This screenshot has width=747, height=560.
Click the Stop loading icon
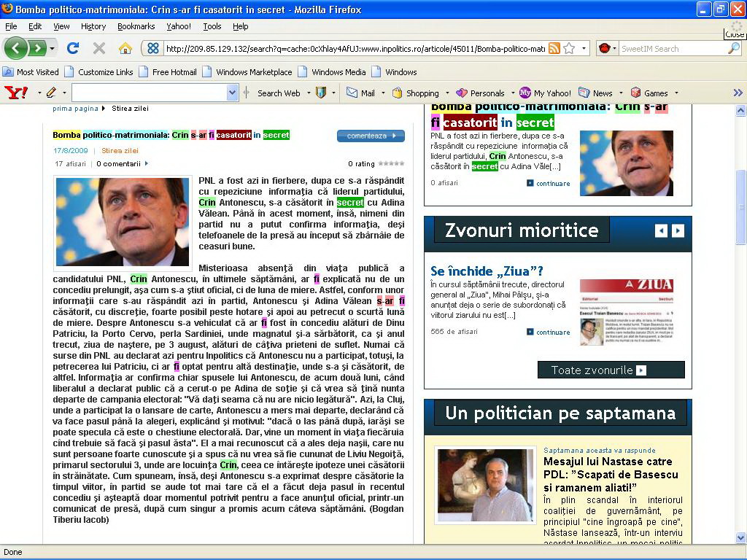click(x=99, y=49)
